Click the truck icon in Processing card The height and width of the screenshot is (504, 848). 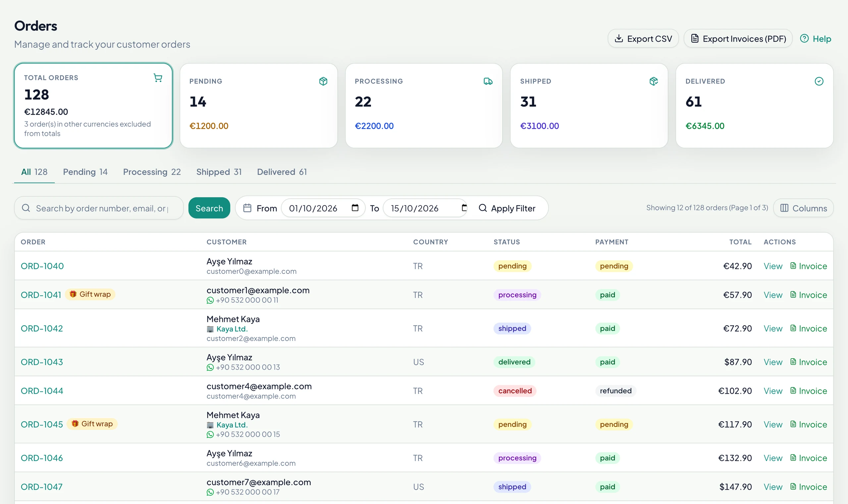488,81
